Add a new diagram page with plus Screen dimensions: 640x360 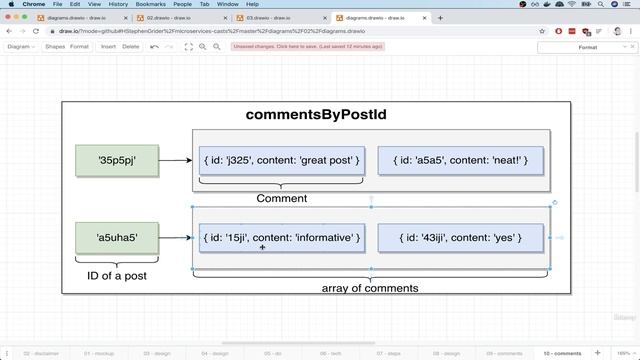pos(598,353)
